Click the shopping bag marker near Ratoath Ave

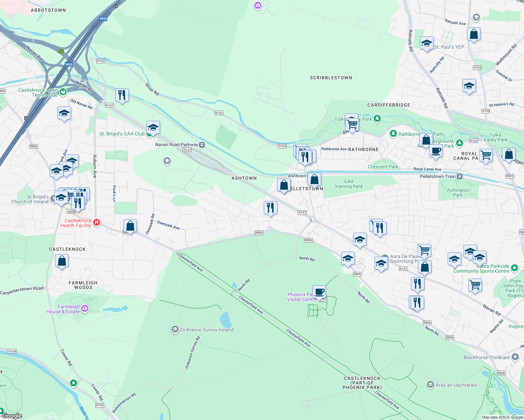[474, 34]
